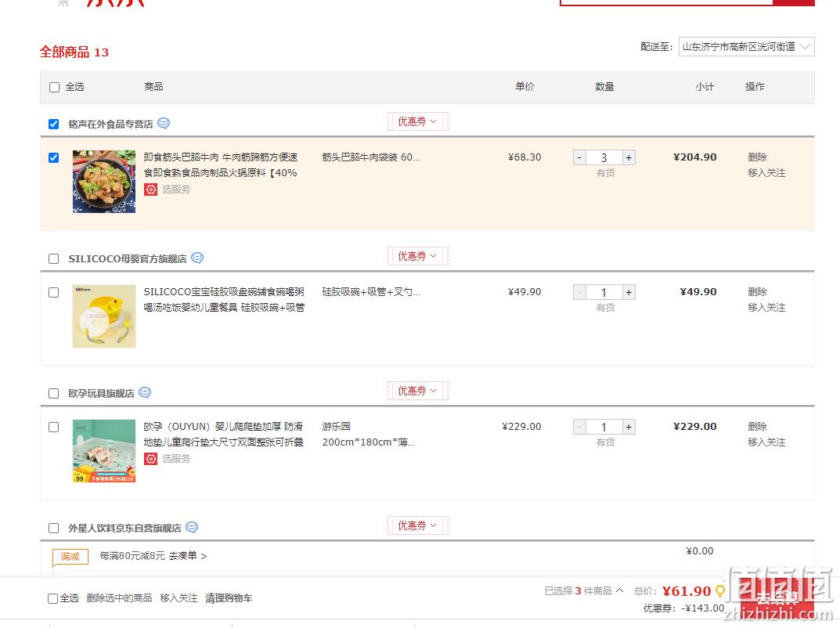Image resolution: width=840 pixels, height=628 pixels.
Task: Increase quantity of SILICOCO bowl
Action: coord(629,292)
